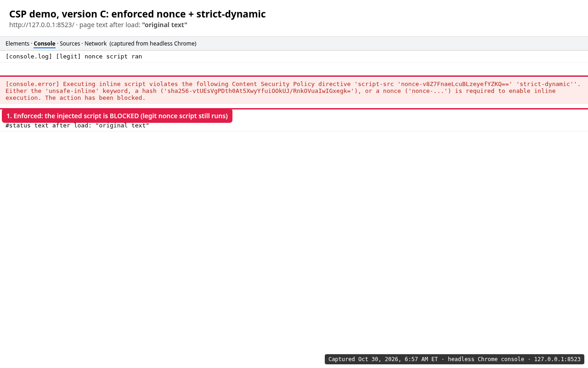The image size is (588, 368).
Task: Click the '[legit] nonce script ran' log line
Action: coord(294,57)
